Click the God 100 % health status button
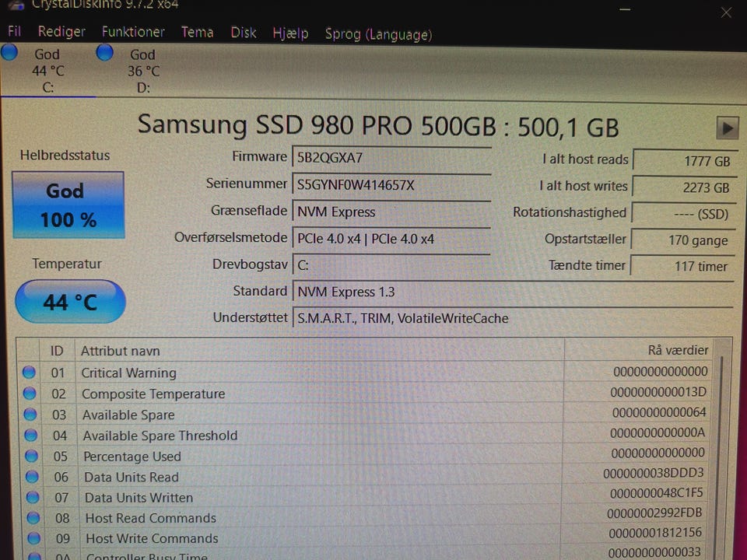Screen dimensions: 747x560 pos(68,205)
